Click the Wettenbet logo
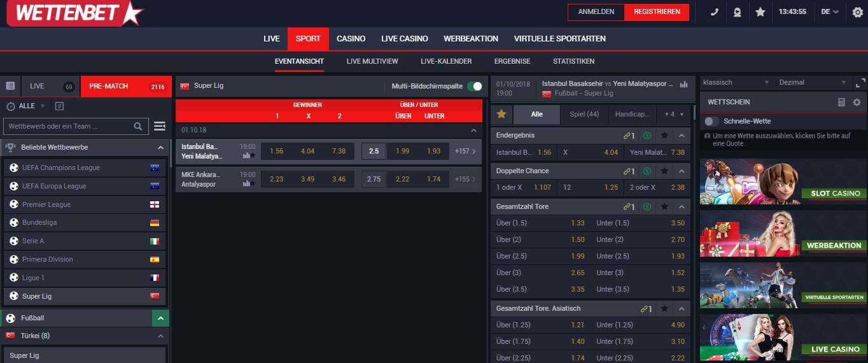The image size is (868, 363). pyautogui.click(x=75, y=13)
